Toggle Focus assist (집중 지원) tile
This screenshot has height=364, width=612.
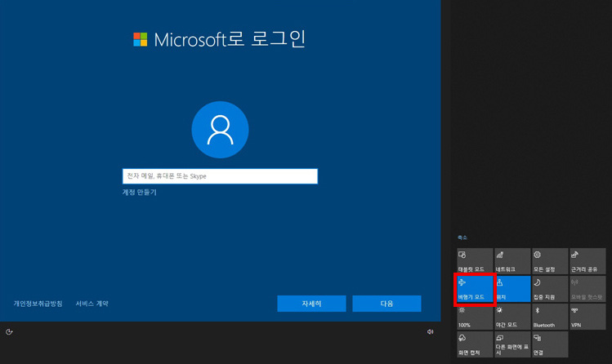pos(550,289)
